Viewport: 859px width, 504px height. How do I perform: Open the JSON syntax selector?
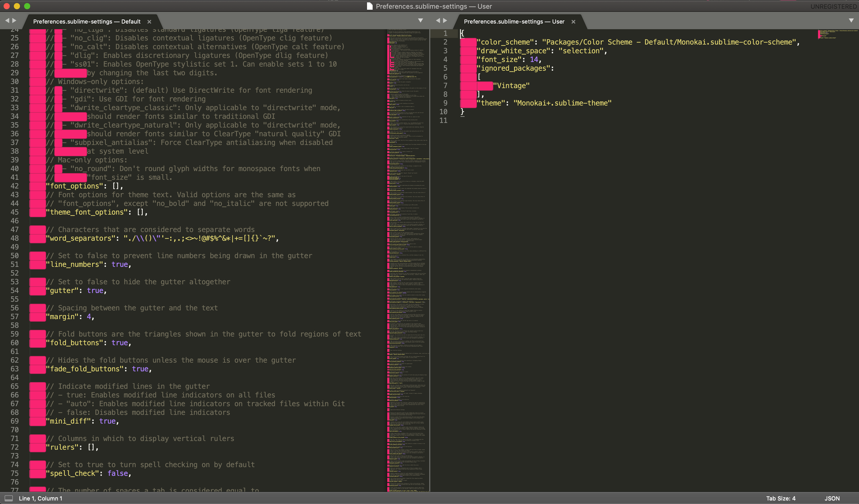coord(832,498)
